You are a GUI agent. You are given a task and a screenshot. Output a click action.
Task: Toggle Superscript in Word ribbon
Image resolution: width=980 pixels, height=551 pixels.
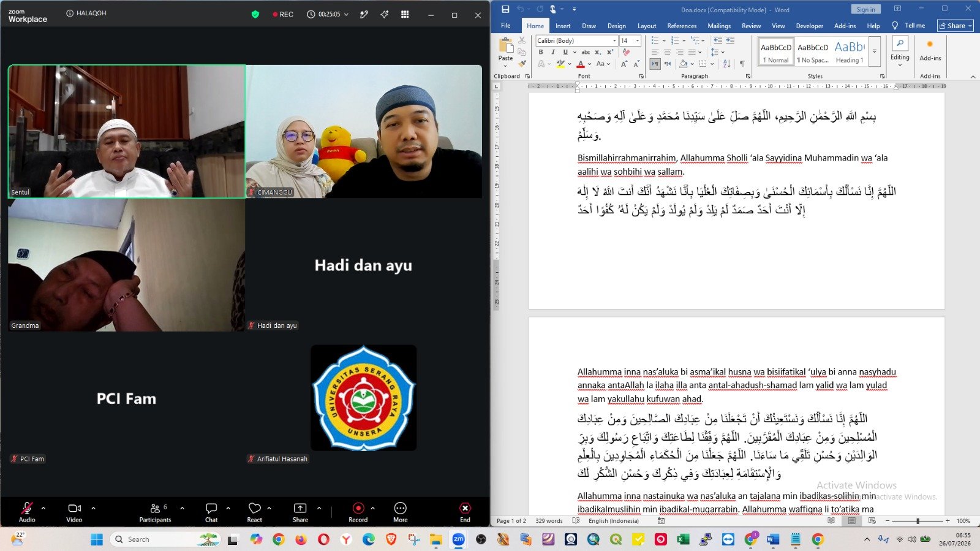click(x=610, y=52)
